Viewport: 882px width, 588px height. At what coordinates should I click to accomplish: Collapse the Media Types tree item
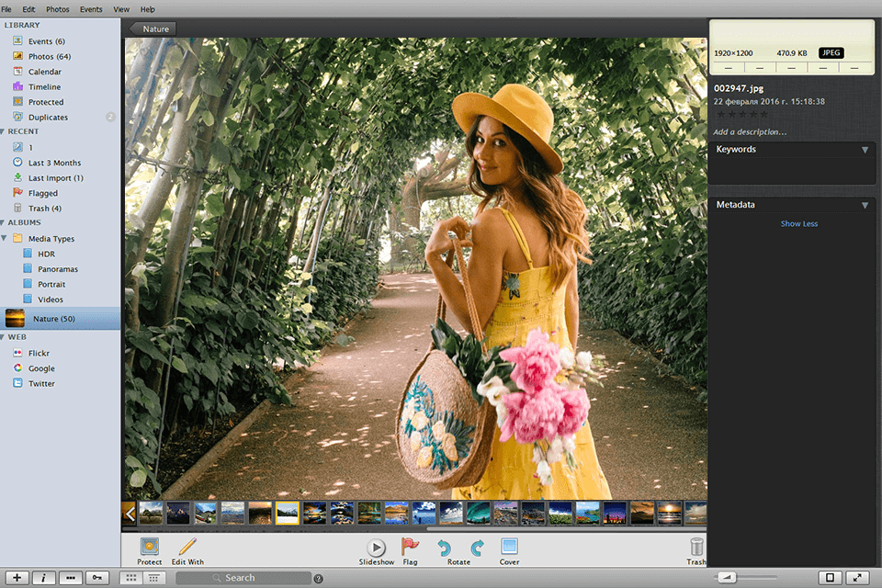click(x=6, y=238)
